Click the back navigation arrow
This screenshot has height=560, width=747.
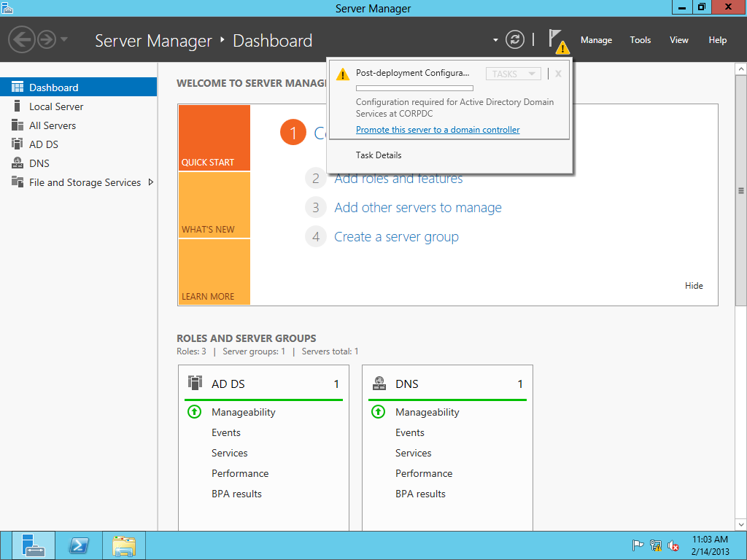(x=22, y=39)
